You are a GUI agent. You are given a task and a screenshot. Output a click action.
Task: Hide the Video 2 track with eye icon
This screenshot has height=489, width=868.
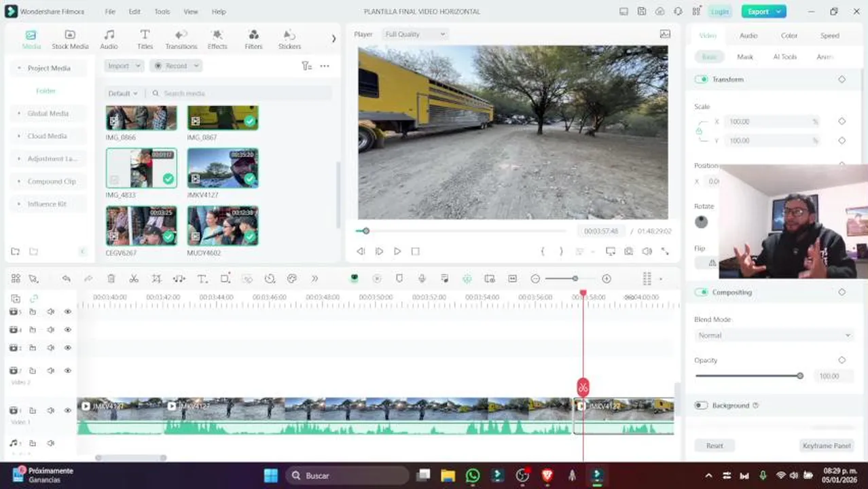click(68, 371)
